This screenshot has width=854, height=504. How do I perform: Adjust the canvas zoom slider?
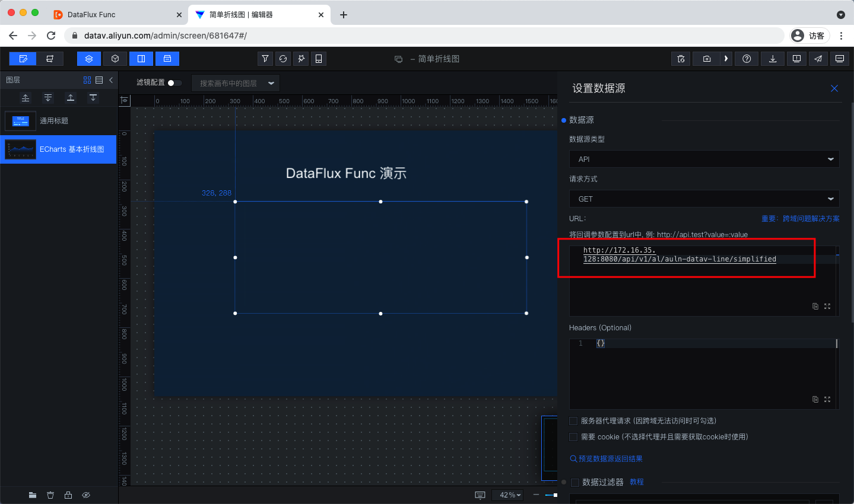pos(551,495)
